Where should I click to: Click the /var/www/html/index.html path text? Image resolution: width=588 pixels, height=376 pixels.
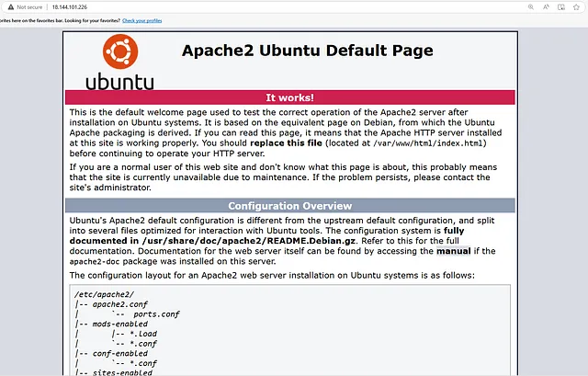(x=428, y=143)
